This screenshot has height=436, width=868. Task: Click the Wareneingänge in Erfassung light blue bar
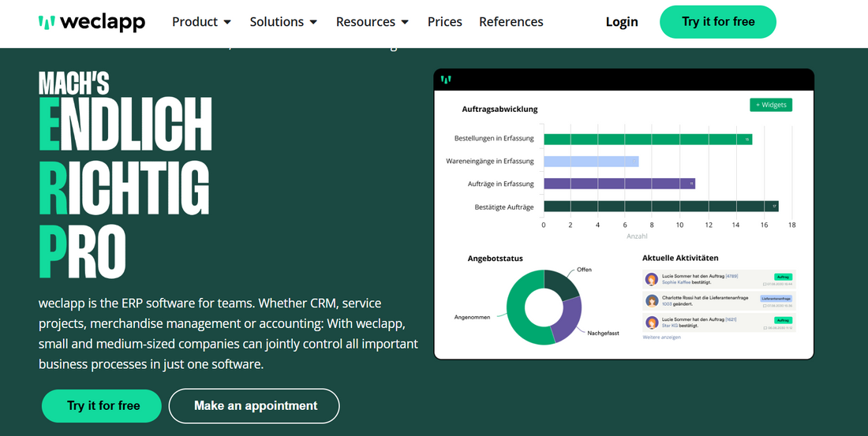click(591, 162)
